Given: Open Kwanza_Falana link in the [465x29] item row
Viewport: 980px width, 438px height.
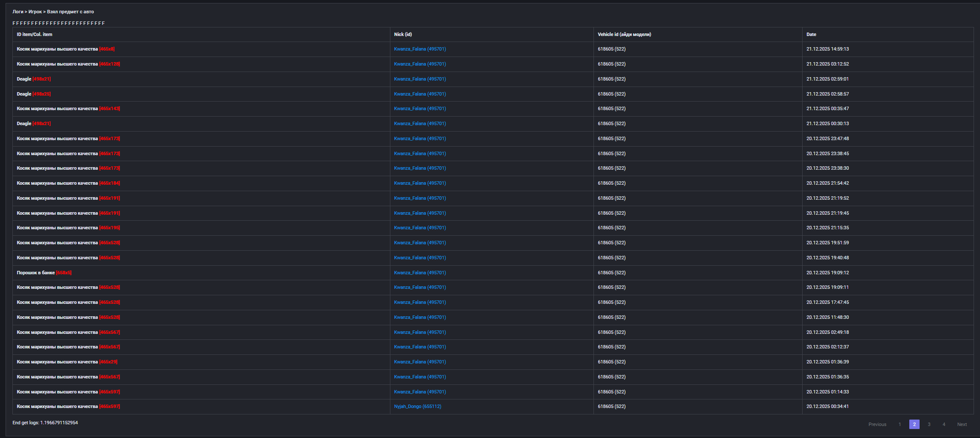Looking at the screenshot, I should (420, 362).
